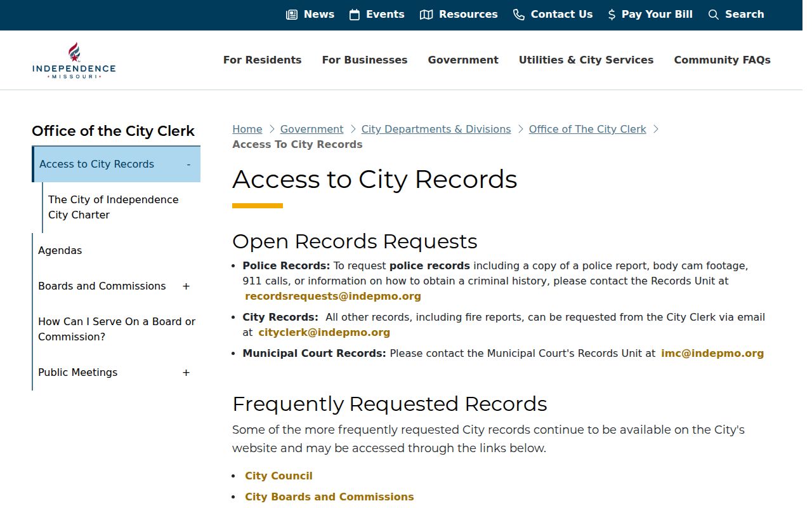Click the Municipal Court Records: bold label
Viewport: 812px width, 508px height.
point(315,354)
